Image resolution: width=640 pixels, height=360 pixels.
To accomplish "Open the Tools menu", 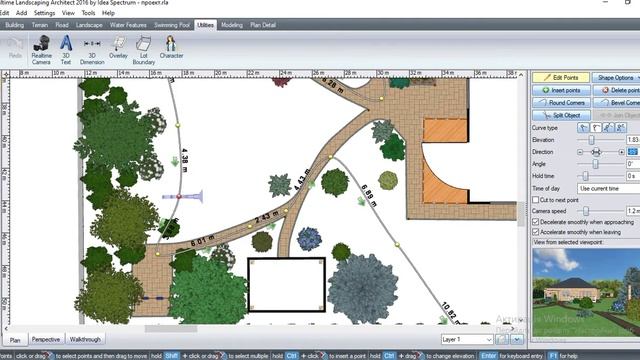I will coord(88,13).
